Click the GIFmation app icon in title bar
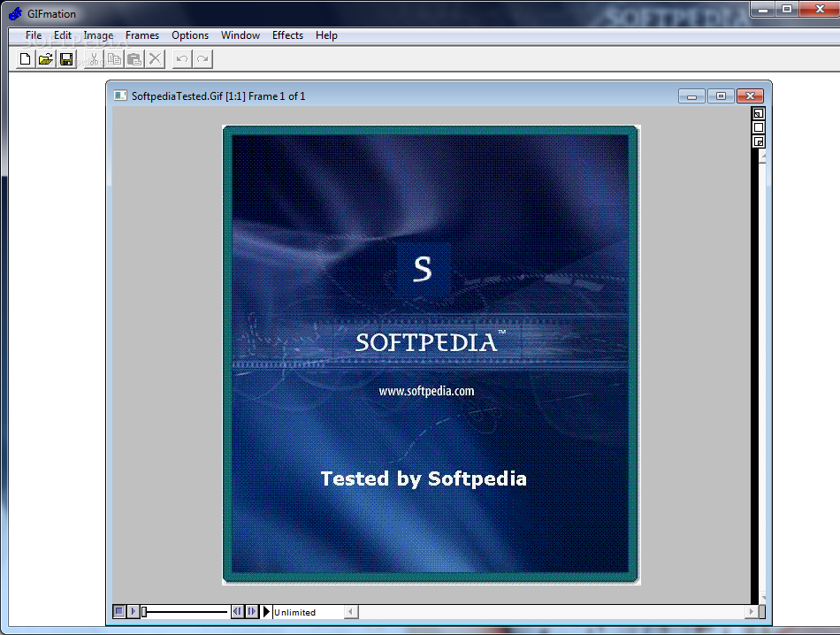840x635 pixels. coord(16,13)
